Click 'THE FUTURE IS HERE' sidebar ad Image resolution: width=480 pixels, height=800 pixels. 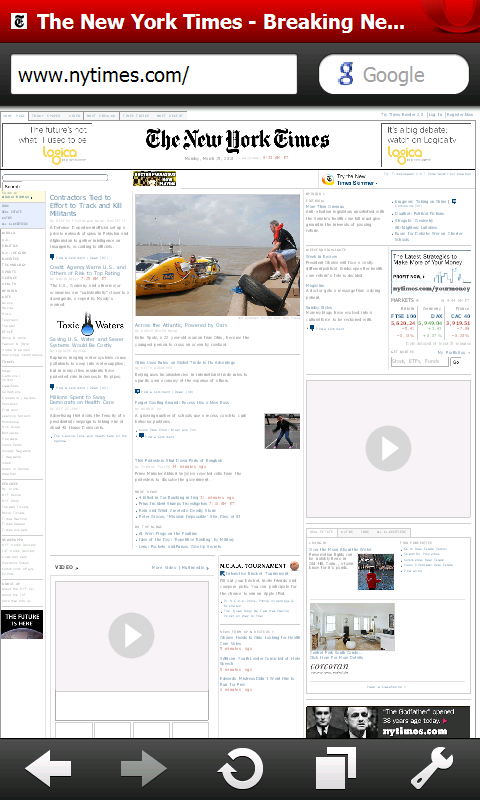[22, 624]
